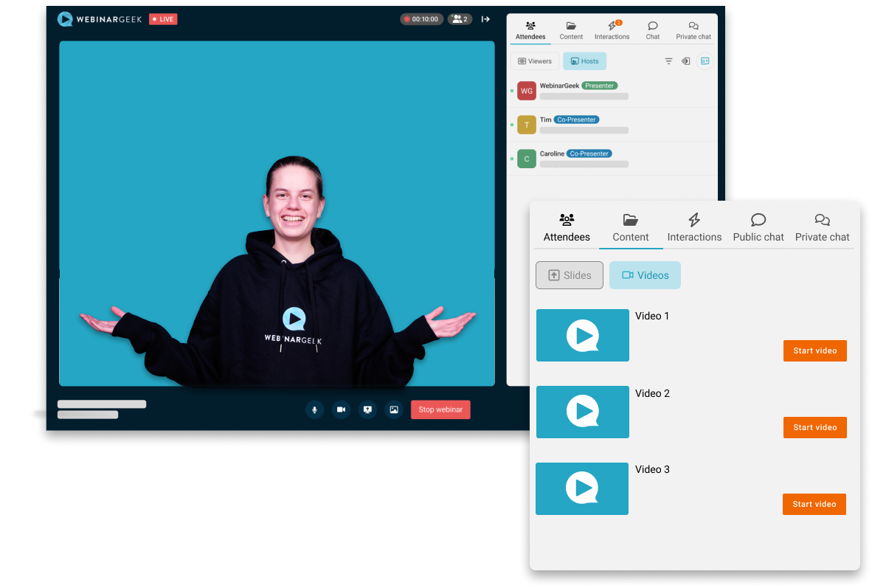Click the T avatar of Tim
The height and width of the screenshot is (588, 872).
pyautogui.click(x=527, y=125)
